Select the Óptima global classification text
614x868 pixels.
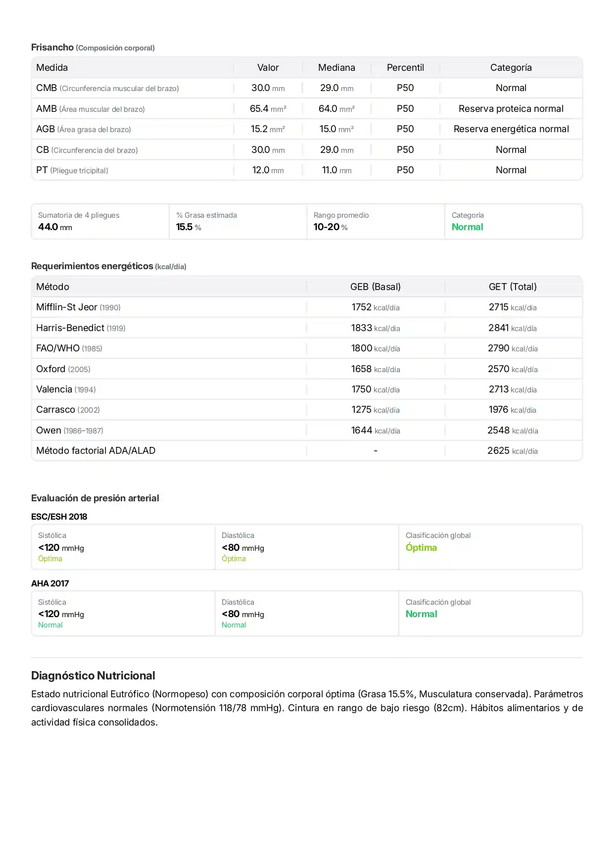tap(421, 548)
